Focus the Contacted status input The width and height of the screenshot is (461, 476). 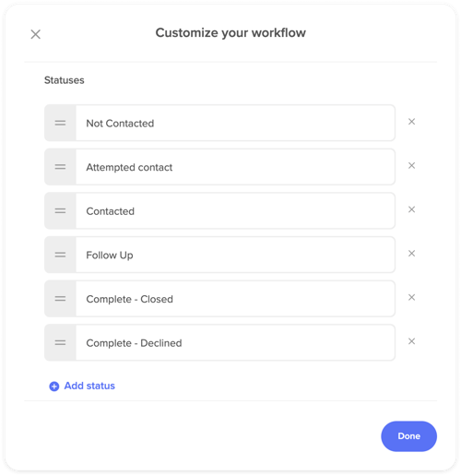tap(235, 211)
